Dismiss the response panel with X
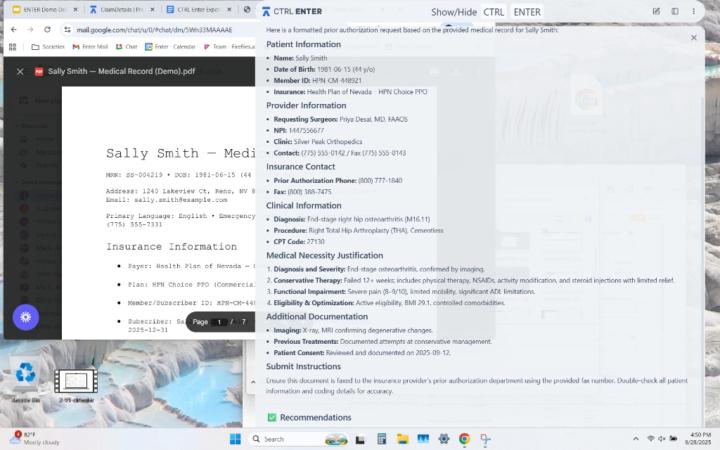The width and height of the screenshot is (720, 450). (694, 38)
